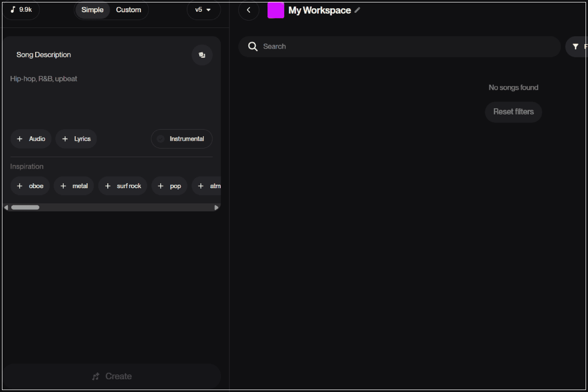Click into the Song Description text area
588x392 pixels.
click(x=111, y=98)
